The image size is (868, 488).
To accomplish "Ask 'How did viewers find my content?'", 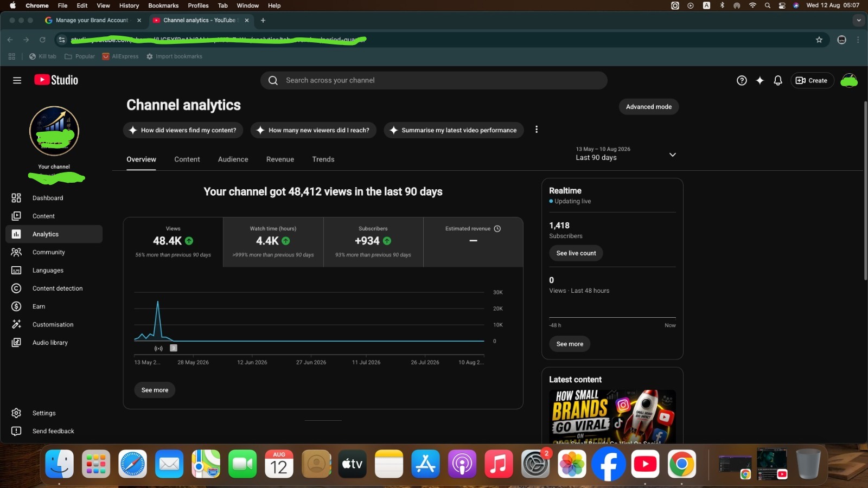I will 183,130.
